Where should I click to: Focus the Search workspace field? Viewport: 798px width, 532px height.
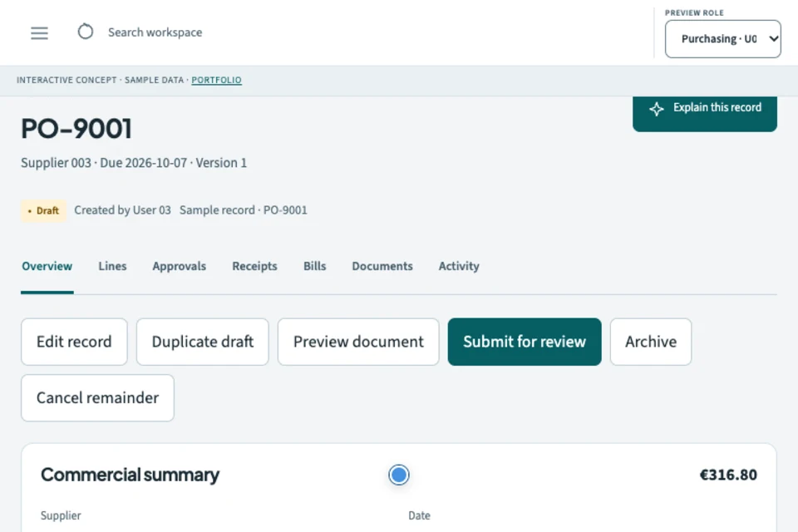tap(155, 32)
